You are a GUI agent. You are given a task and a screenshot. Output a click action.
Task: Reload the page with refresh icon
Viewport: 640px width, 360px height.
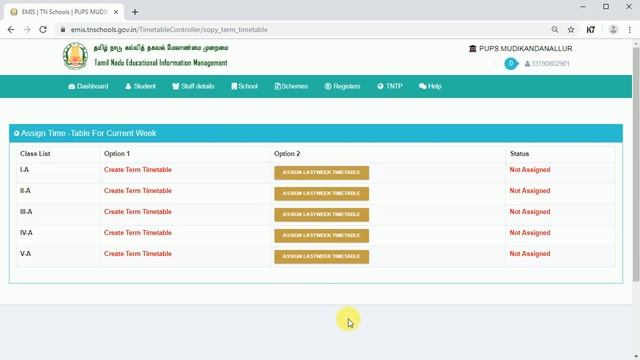coord(43,29)
